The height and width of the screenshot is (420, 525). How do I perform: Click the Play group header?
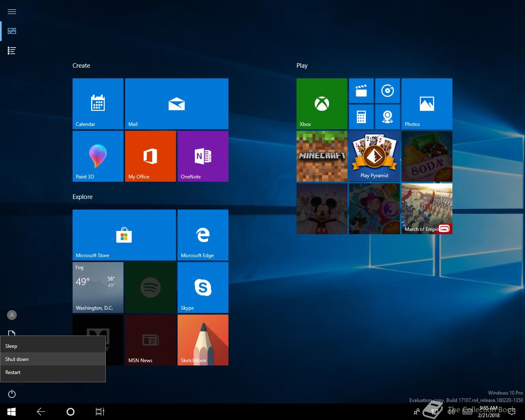(302, 66)
